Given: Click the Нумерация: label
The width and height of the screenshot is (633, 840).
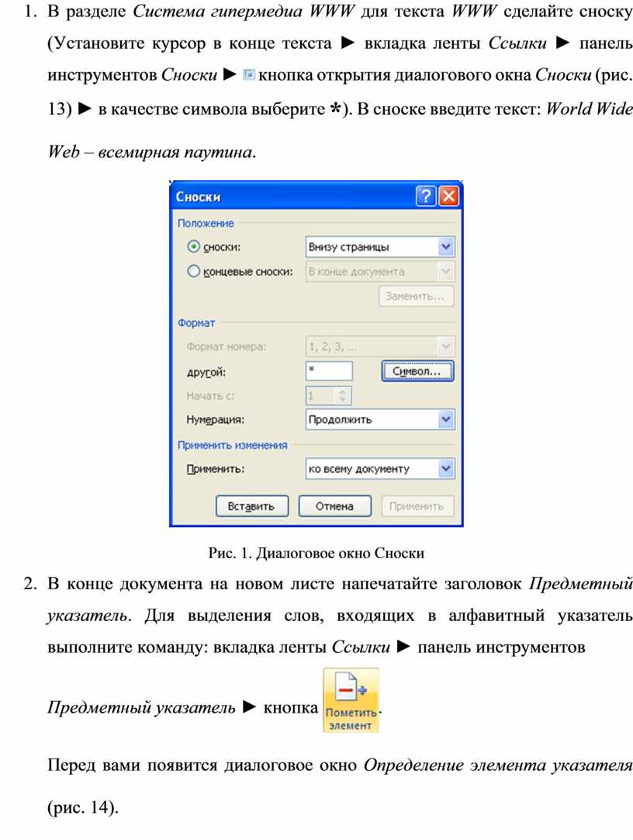Looking at the screenshot, I should (215, 419).
